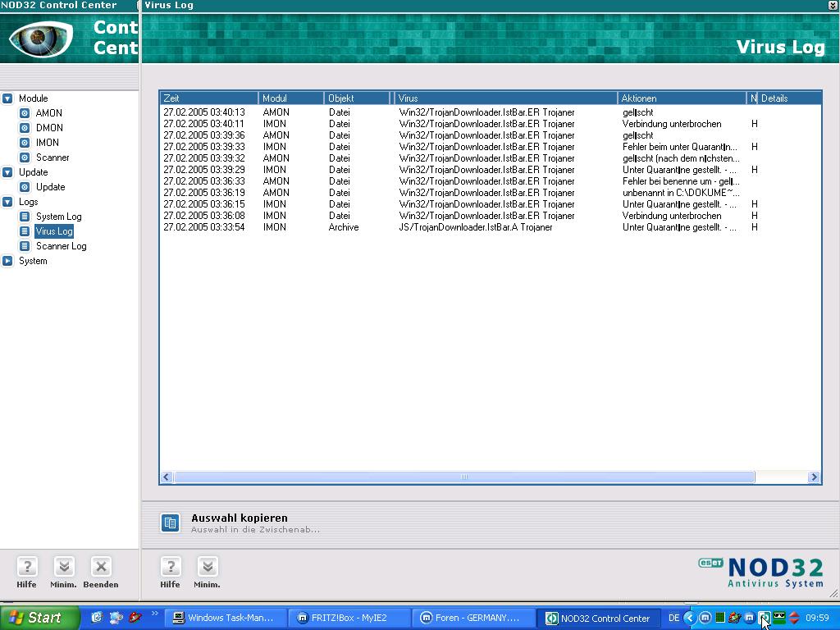Sort log by Modul column header

pos(291,98)
